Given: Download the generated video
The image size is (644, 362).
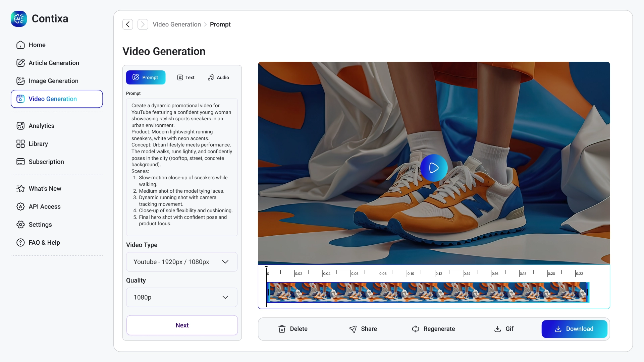Looking at the screenshot, I should tap(574, 329).
